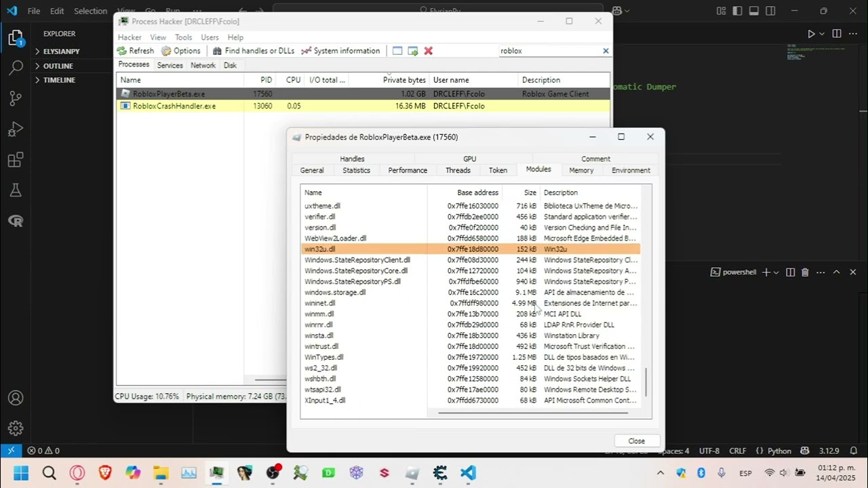Click Options in Process Hacker toolbar
This screenshot has width=868, height=488.
(x=181, y=51)
